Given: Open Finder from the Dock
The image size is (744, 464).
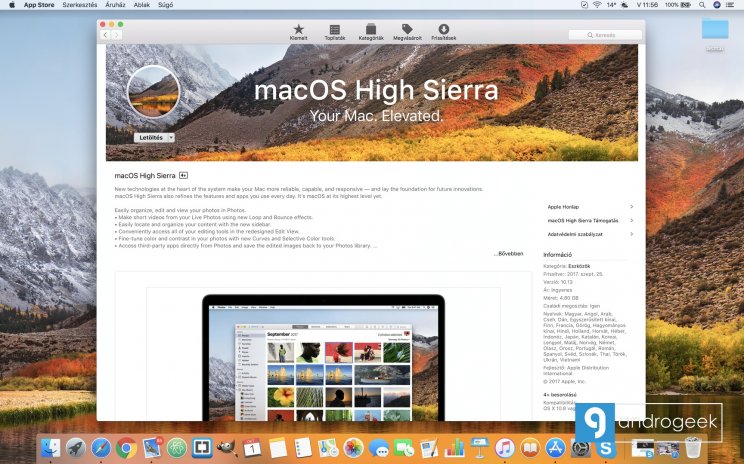Looking at the screenshot, I should [50, 447].
